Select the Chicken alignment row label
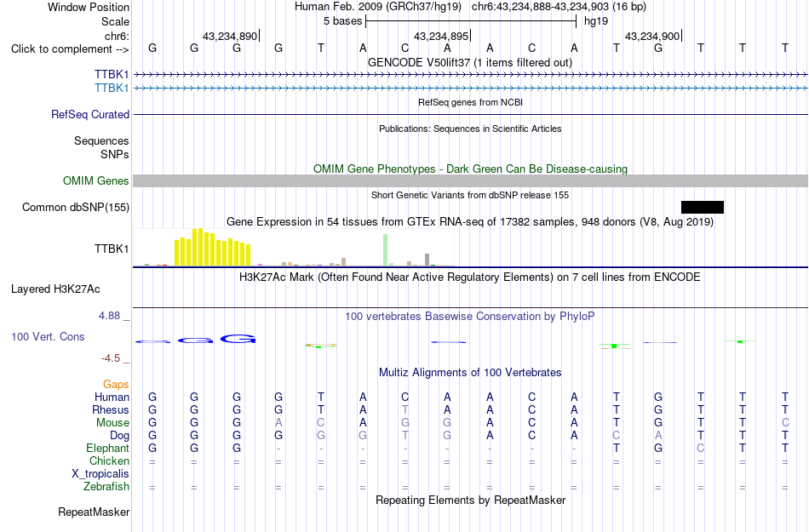The width and height of the screenshot is (809, 532). coord(109,460)
